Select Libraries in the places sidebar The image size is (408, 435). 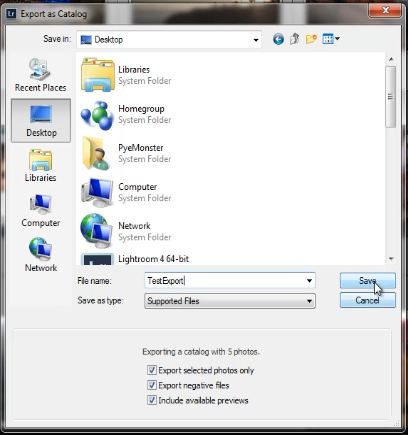[x=41, y=166]
